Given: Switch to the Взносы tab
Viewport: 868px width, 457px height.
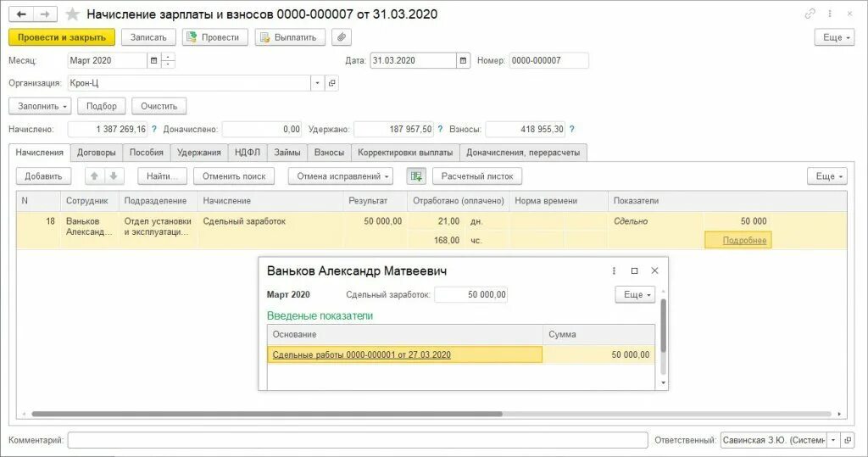Looking at the screenshot, I should pyautogui.click(x=330, y=153).
